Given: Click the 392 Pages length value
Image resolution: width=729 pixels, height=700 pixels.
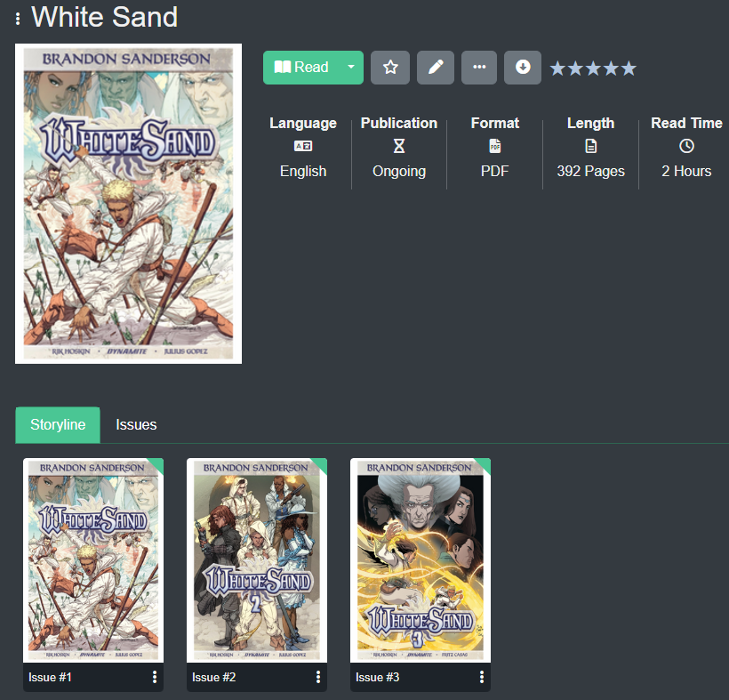Looking at the screenshot, I should click(x=591, y=172).
